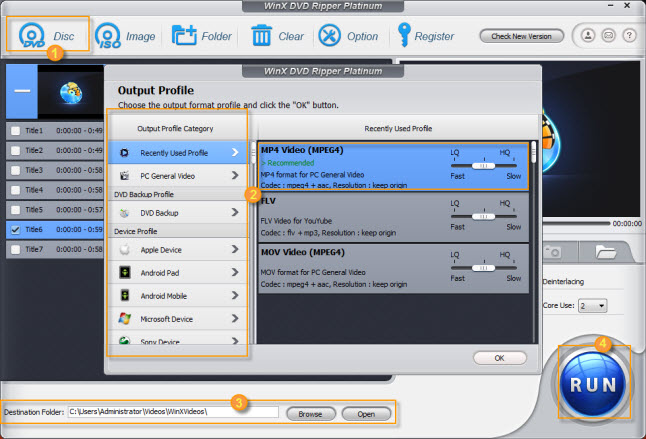
Task: Uncheck the Title6 checkbox
Action: click(x=15, y=229)
